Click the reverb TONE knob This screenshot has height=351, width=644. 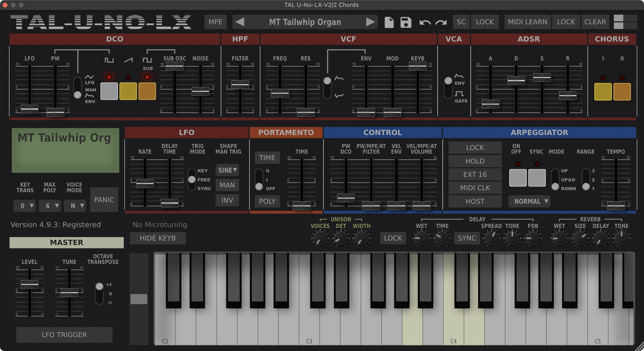point(621,238)
